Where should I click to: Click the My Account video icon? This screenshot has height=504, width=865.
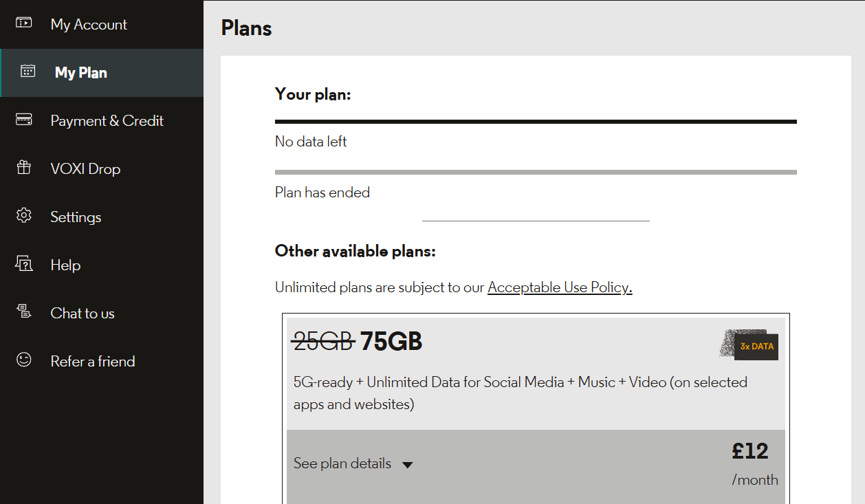pyautogui.click(x=24, y=23)
